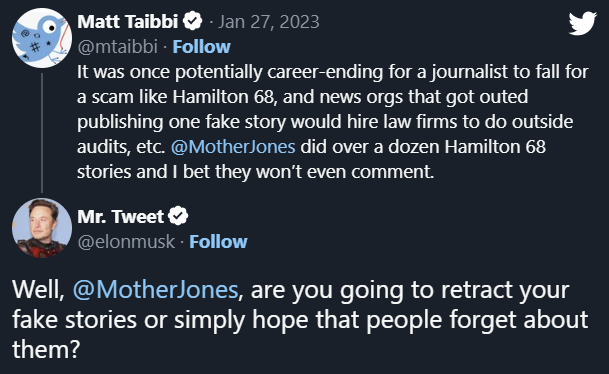Click the @elonmusk handle

126,242
